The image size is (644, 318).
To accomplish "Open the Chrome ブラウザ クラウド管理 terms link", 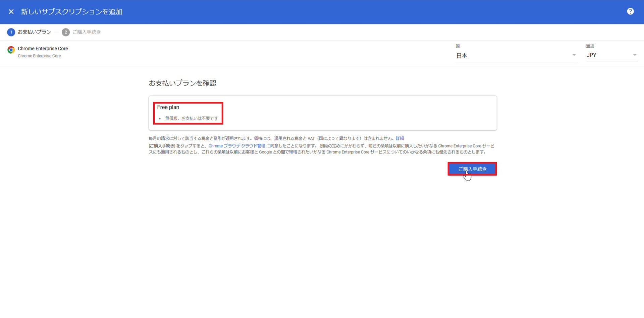I will 237,146.
